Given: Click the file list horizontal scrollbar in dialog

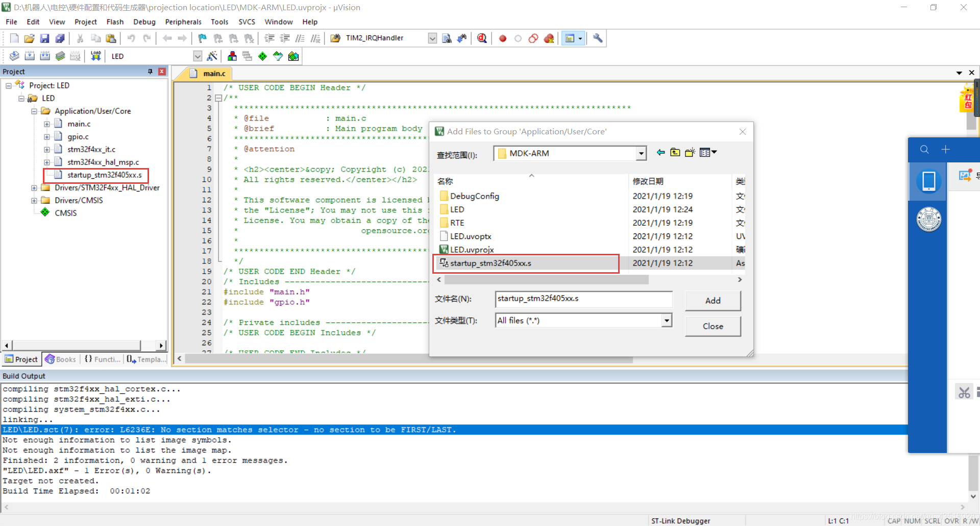Looking at the screenshot, I should click(546, 280).
